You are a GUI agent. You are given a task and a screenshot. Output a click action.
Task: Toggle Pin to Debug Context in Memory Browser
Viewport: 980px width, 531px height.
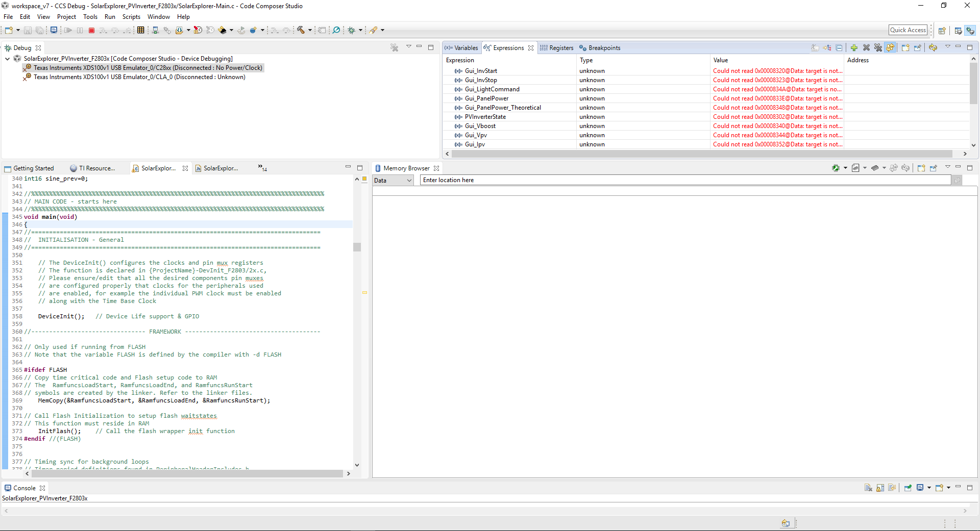tap(934, 168)
